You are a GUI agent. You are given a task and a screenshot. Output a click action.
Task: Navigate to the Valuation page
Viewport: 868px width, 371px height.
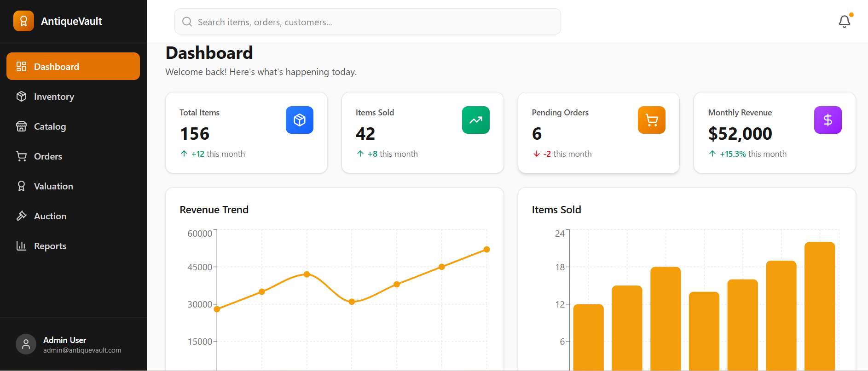coord(73,186)
